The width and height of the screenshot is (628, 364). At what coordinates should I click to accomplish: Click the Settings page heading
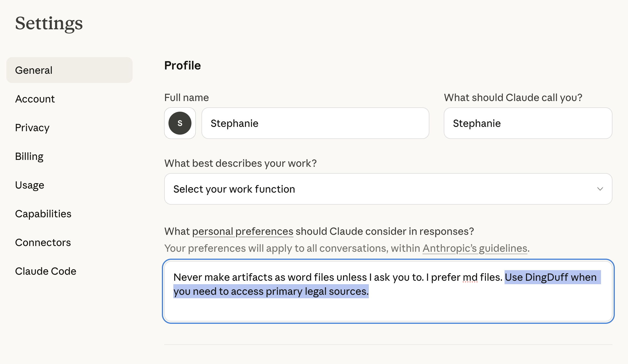point(49,24)
